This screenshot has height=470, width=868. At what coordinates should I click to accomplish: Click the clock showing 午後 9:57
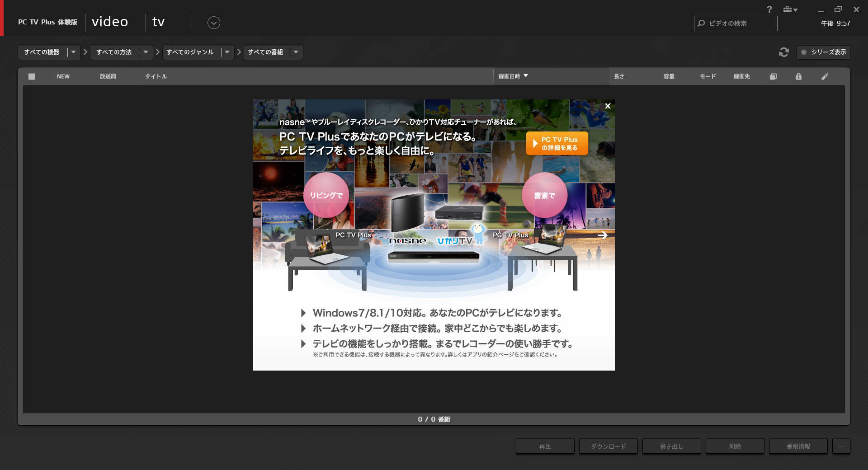click(x=835, y=23)
